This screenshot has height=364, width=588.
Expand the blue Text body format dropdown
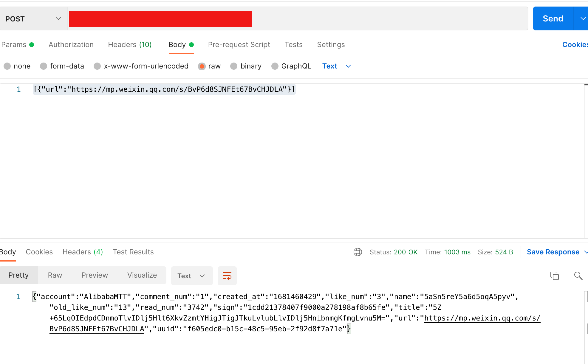(337, 66)
